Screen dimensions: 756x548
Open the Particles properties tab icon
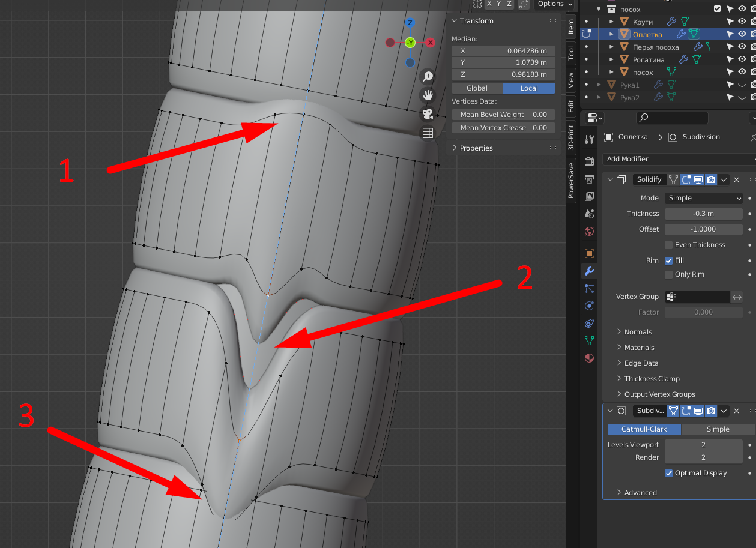589,288
